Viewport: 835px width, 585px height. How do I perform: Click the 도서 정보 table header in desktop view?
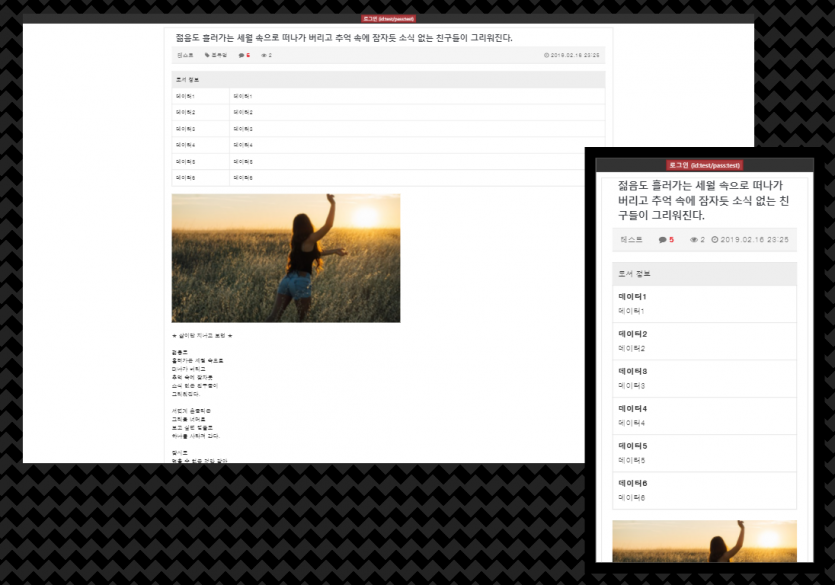388,79
